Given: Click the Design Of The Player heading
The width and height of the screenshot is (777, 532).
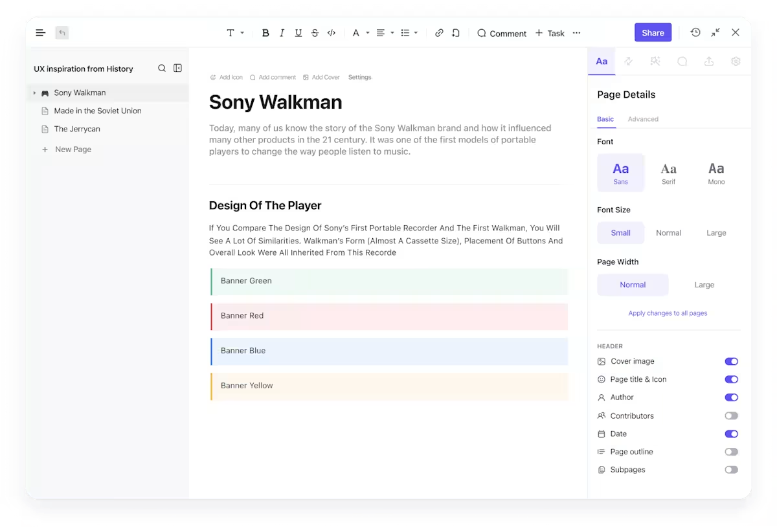Looking at the screenshot, I should (x=265, y=206).
